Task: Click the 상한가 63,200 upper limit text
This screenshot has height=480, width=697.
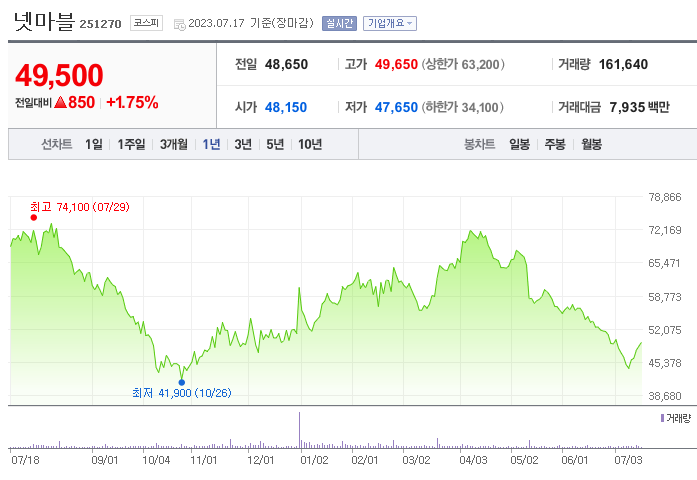Action: tap(463, 64)
